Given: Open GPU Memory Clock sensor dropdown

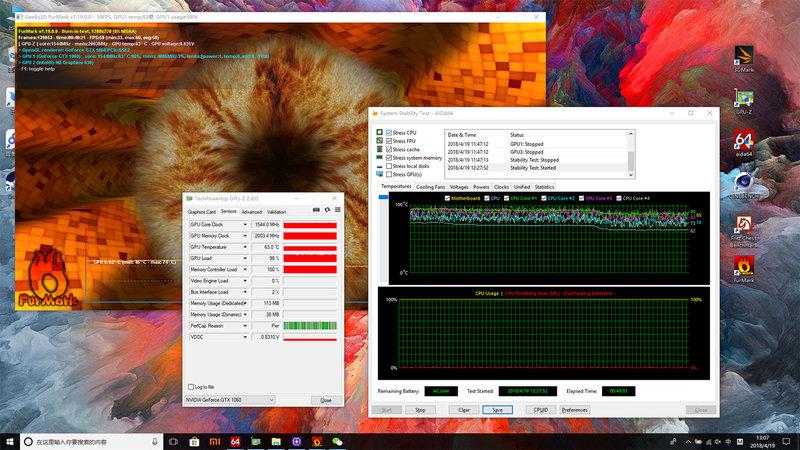Looking at the screenshot, I should (x=245, y=236).
